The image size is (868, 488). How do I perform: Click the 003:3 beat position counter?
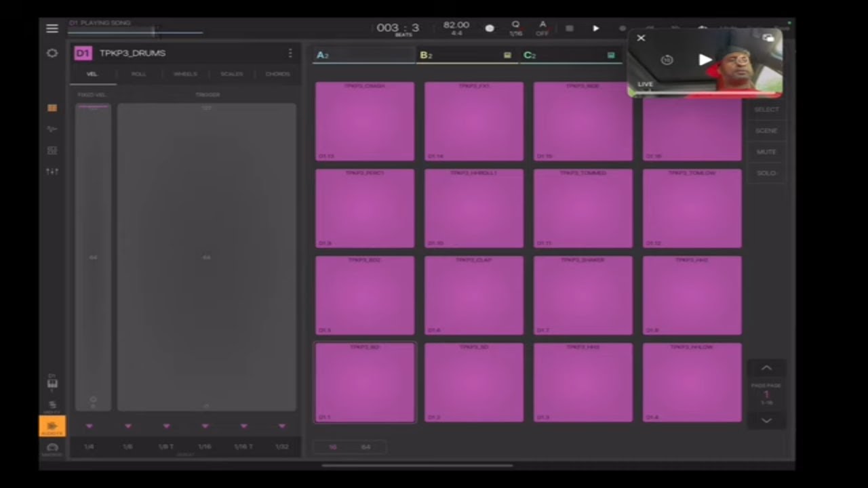click(398, 28)
